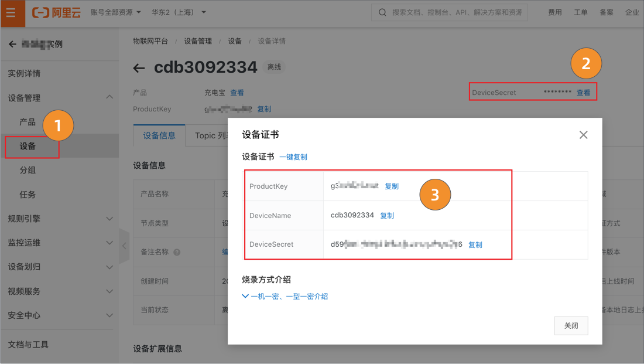Switch to the Topic 列表 tab
The height and width of the screenshot is (364, 644).
point(211,135)
